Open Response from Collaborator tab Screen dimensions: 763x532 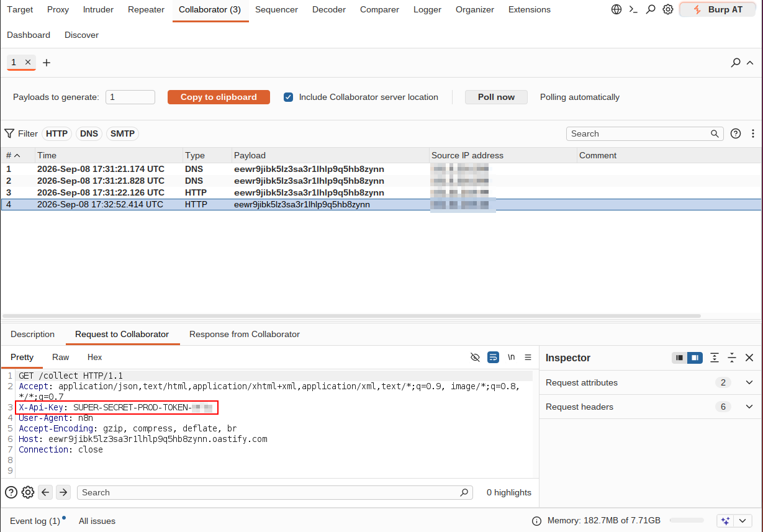point(245,334)
